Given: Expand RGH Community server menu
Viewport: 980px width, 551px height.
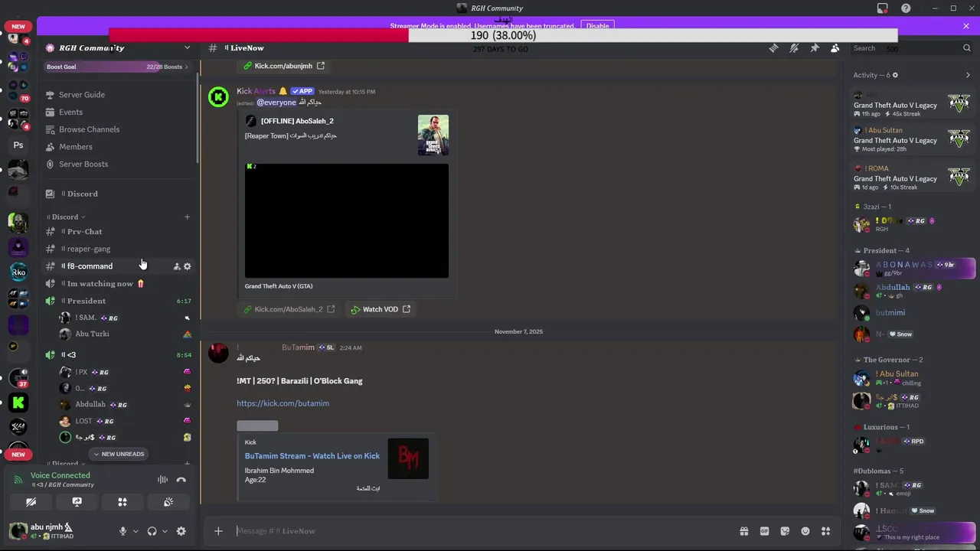Looking at the screenshot, I should pyautogui.click(x=187, y=47).
